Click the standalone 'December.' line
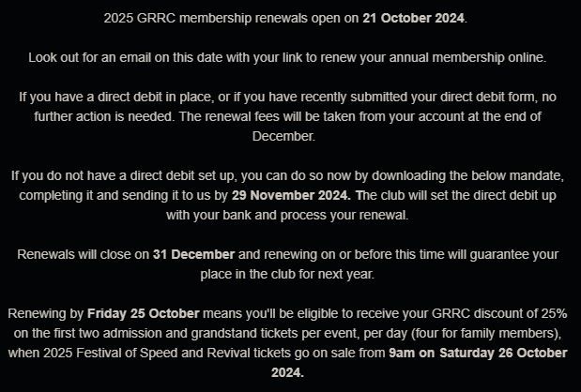 tap(290, 136)
